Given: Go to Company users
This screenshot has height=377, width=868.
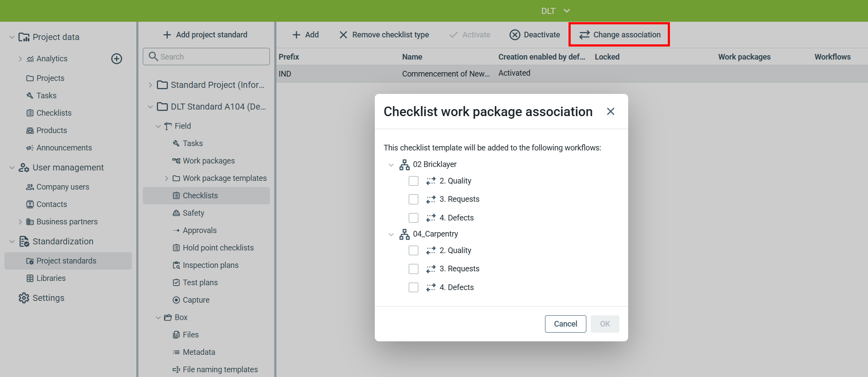Looking at the screenshot, I should (63, 187).
